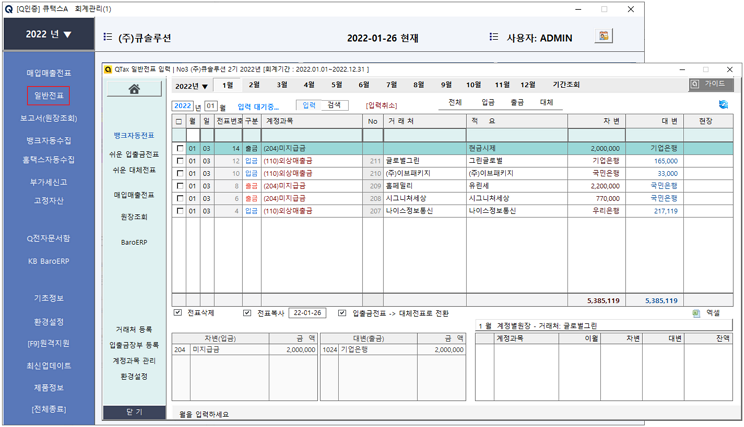The image size is (744, 427).
Task: Check the row checkbox for 홈메일러 entry
Action: pos(179,186)
